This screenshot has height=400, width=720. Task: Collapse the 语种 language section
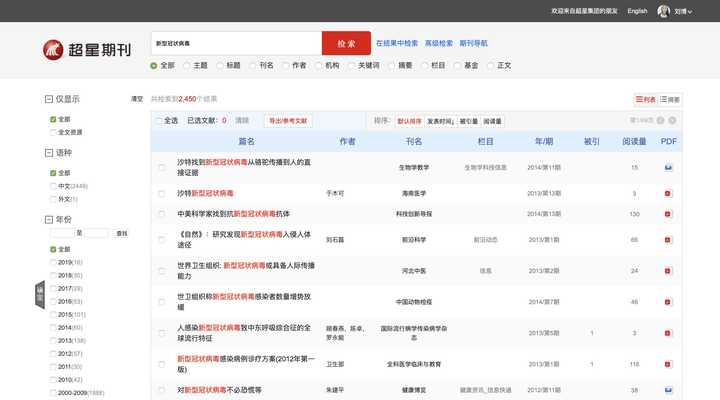coord(49,153)
